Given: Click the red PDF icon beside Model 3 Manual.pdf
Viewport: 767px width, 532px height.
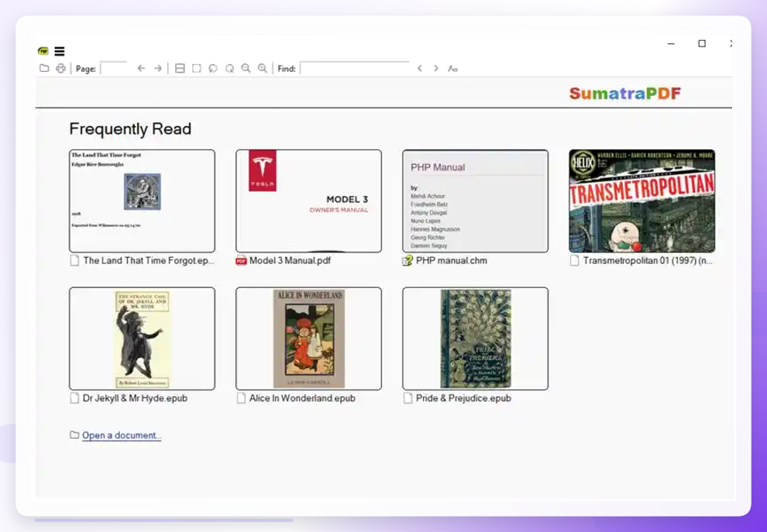Looking at the screenshot, I should click(x=241, y=261).
